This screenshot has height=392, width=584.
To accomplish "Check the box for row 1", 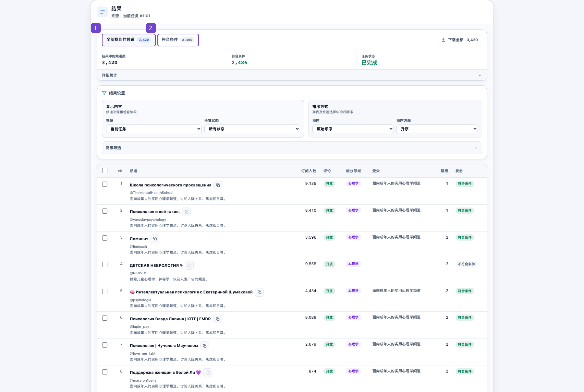I will point(105,184).
